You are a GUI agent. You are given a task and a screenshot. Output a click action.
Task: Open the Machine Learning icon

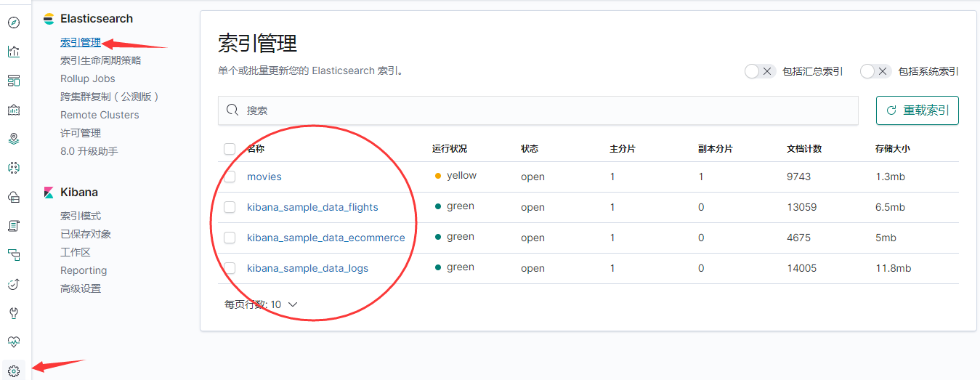tap(14, 168)
